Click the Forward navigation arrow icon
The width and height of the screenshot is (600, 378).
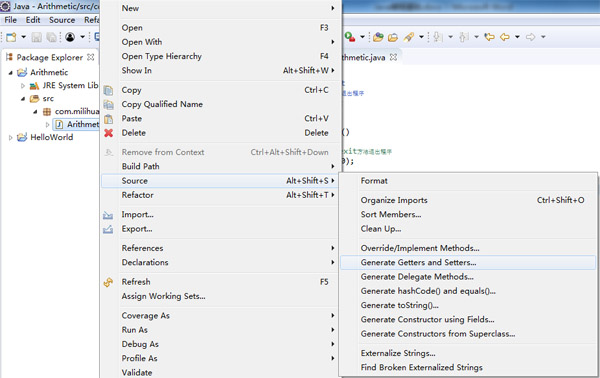530,37
